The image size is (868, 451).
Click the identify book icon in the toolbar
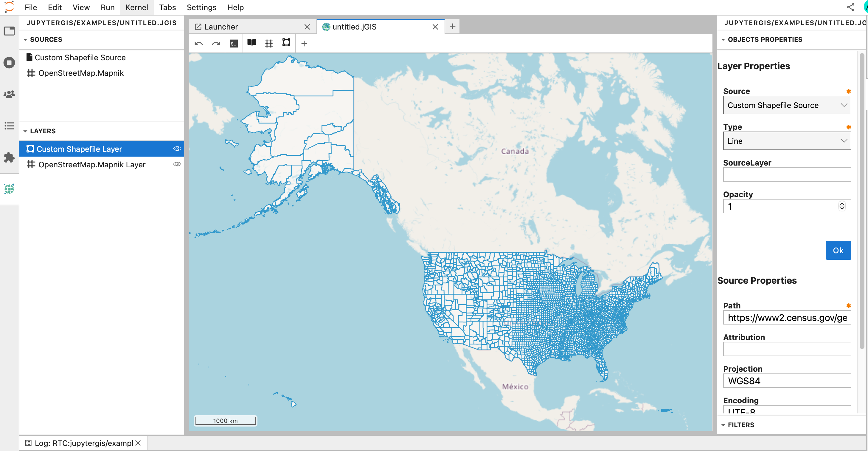tap(252, 43)
